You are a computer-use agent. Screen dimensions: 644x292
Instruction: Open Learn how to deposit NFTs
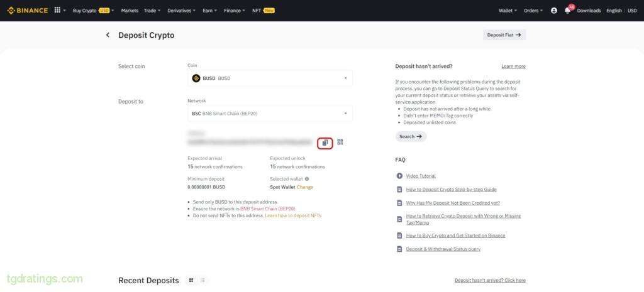pyautogui.click(x=293, y=215)
